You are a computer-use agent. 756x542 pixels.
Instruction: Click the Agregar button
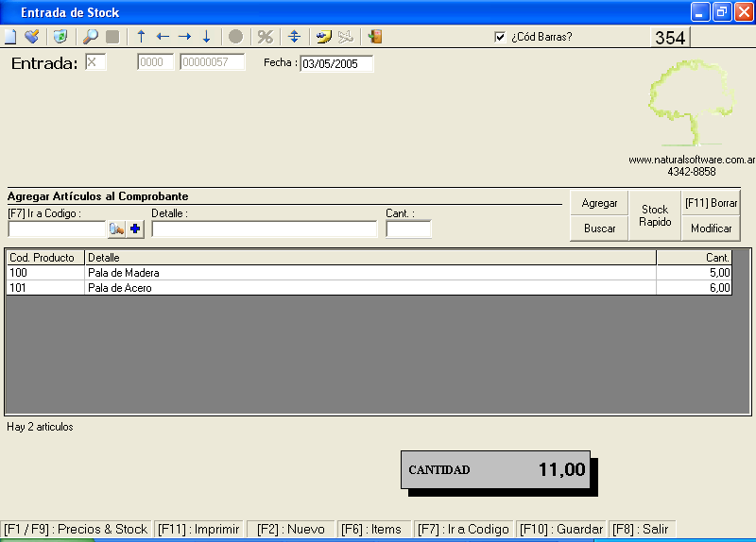coord(599,203)
